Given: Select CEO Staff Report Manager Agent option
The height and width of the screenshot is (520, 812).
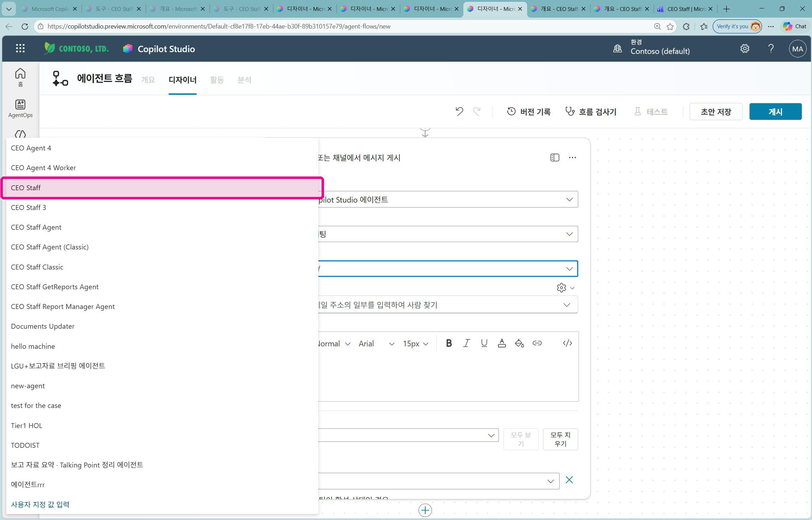Looking at the screenshot, I should [162, 307].
